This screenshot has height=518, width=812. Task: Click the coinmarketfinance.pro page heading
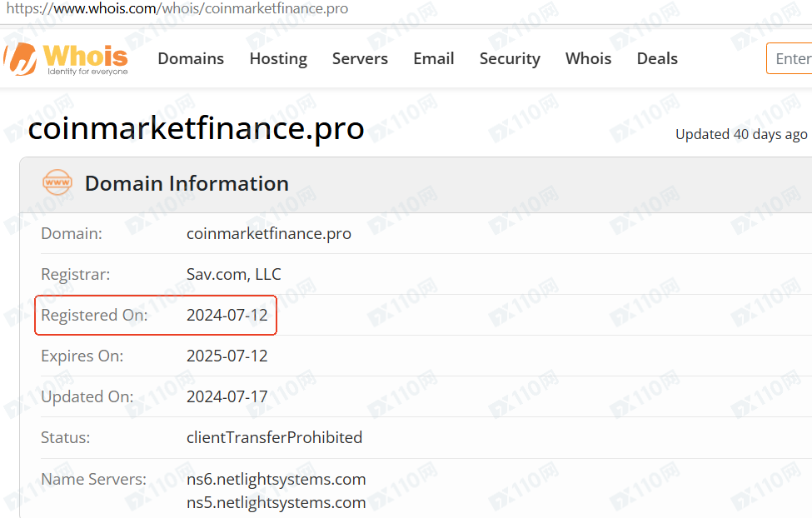(x=196, y=128)
